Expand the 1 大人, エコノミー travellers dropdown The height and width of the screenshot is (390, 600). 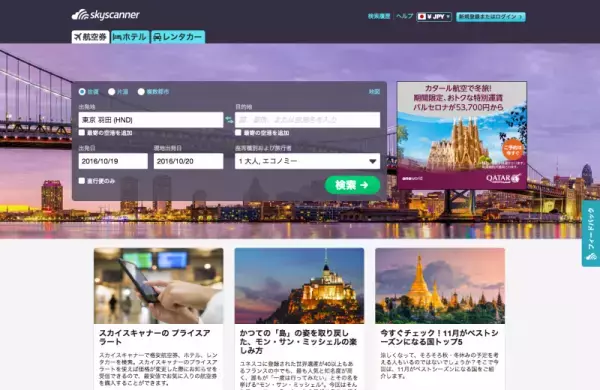click(307, 161)
